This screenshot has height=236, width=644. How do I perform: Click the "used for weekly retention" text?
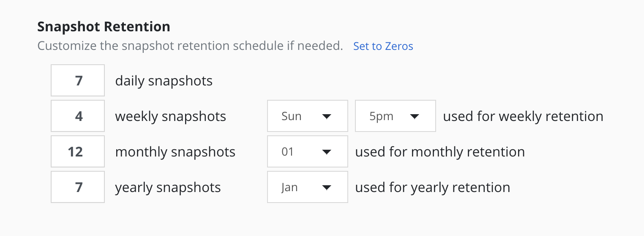click(x=523, y=116)
